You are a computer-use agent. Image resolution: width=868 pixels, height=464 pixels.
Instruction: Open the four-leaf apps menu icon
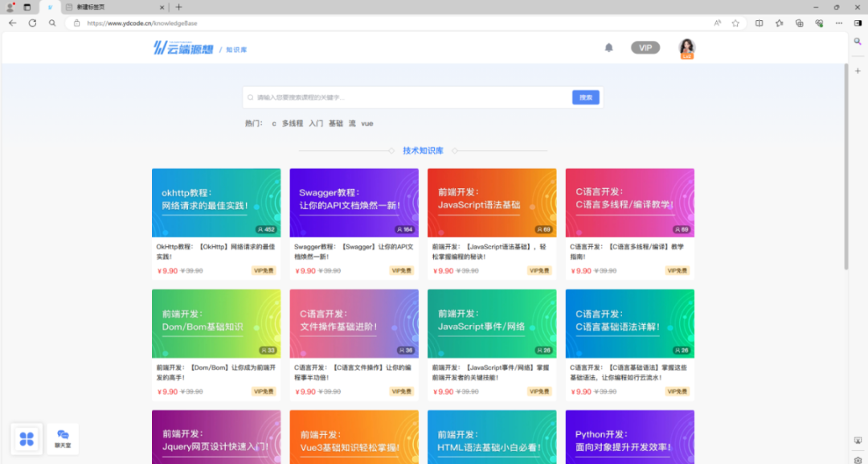27,438
